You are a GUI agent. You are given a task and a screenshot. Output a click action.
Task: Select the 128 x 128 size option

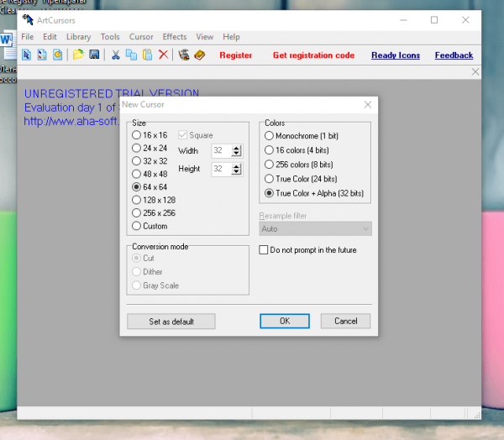coord(154,200)
